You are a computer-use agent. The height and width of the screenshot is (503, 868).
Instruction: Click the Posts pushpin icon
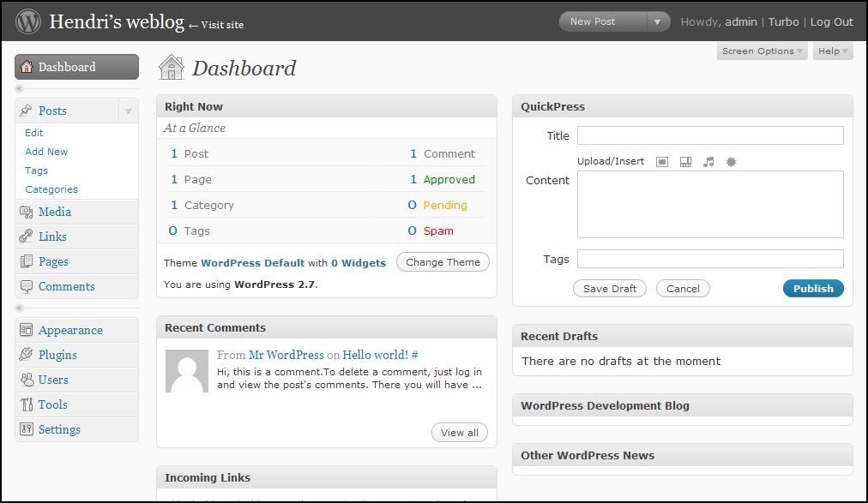click(x=26, y=111)
